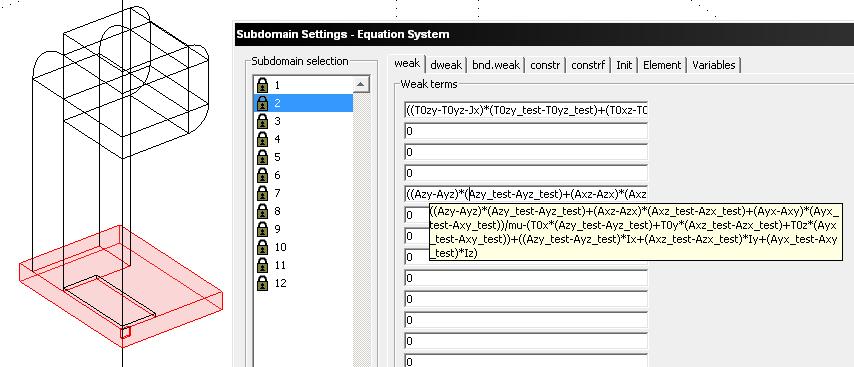Click the lock icon beside subdomain 6

tap(263, 175)
